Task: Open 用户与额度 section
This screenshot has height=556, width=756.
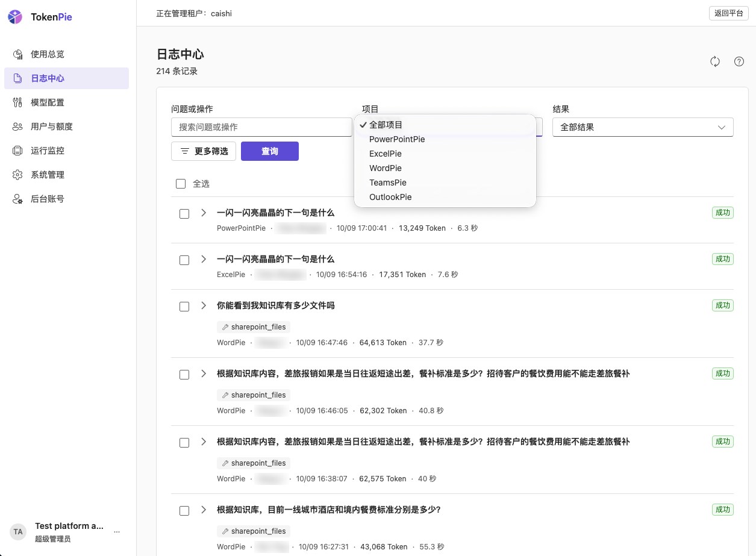Action: tap(66, 127)
